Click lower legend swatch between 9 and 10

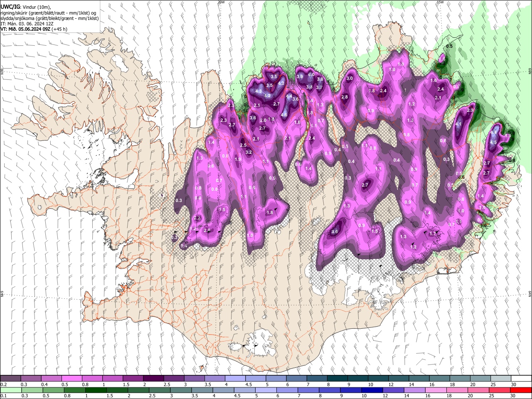point(350,390)
